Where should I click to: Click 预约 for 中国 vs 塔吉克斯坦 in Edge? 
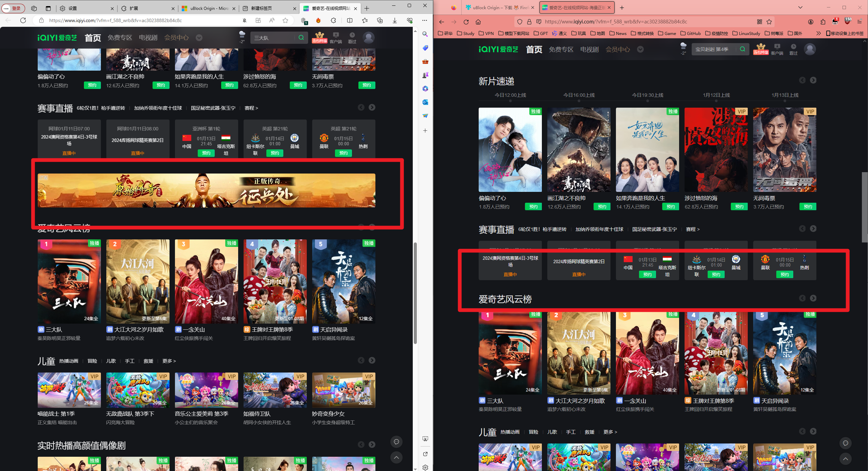click(206, 153)
